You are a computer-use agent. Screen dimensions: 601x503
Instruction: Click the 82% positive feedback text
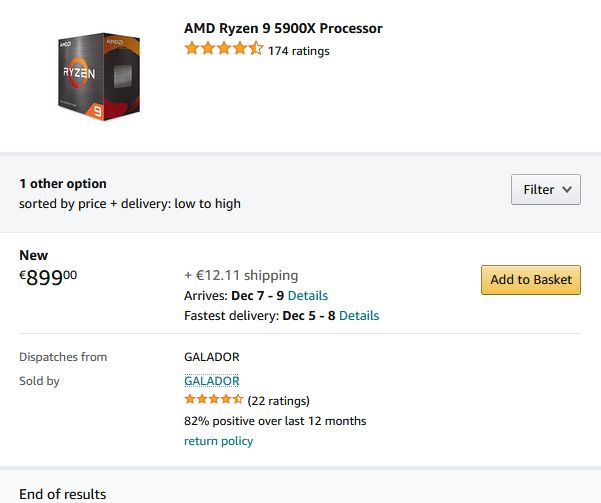(275, 421)
